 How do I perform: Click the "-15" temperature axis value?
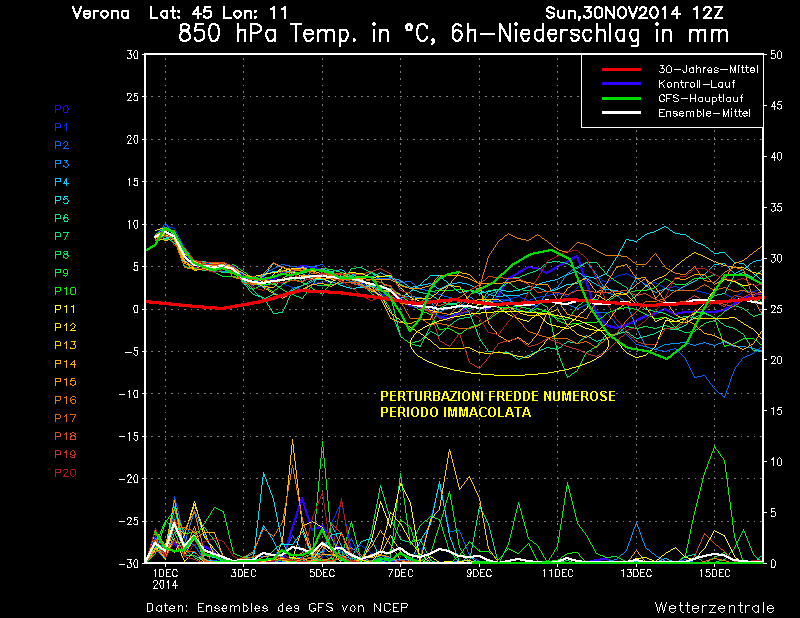click(128, 436)
